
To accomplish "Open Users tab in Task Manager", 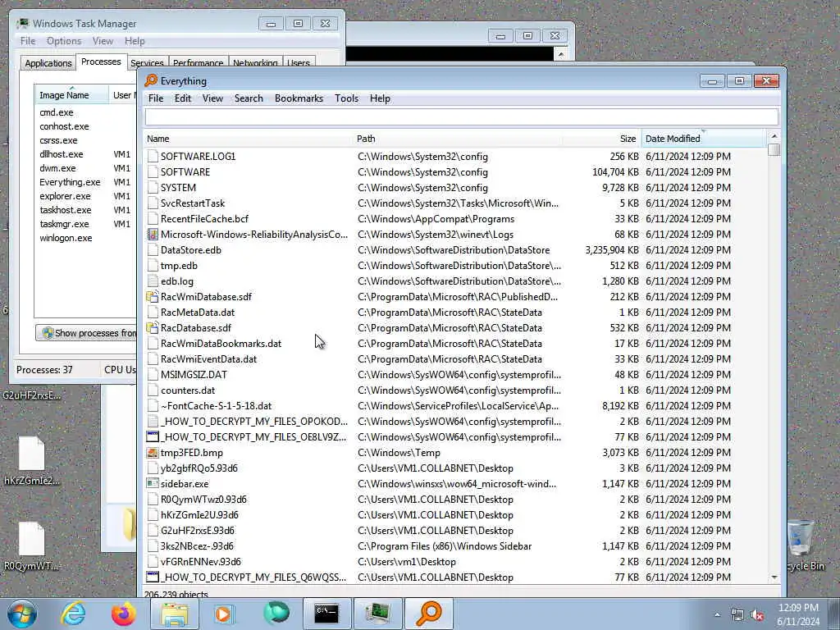I will pyautogui.click(x=299, y=63).
